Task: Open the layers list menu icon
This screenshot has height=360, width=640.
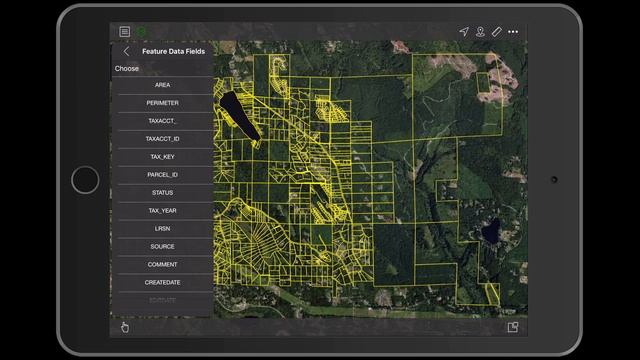Action: 124,31
